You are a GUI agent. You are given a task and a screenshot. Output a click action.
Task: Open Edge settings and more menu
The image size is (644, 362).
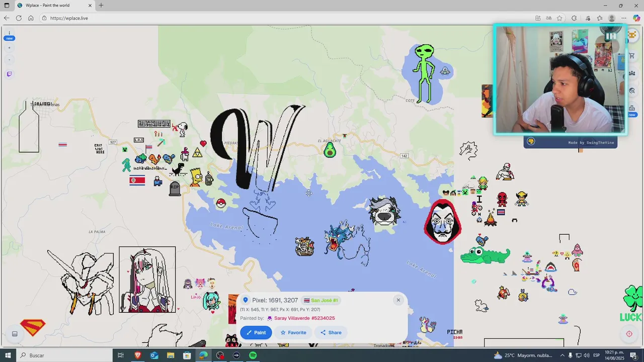click(624, 18)
